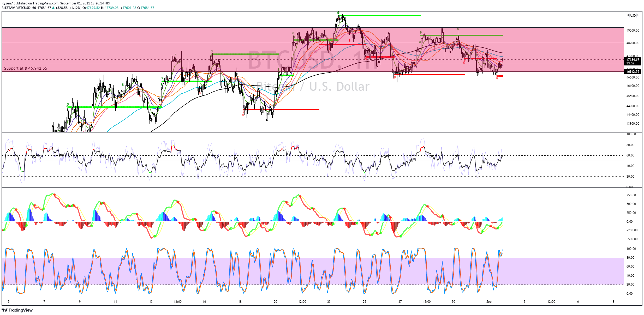Click the 20.00 label in Stochastic pane

click(x=630, y=284)
